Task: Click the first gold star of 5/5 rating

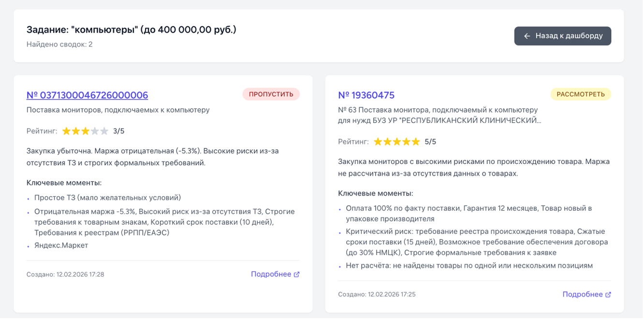Action: 378,142
